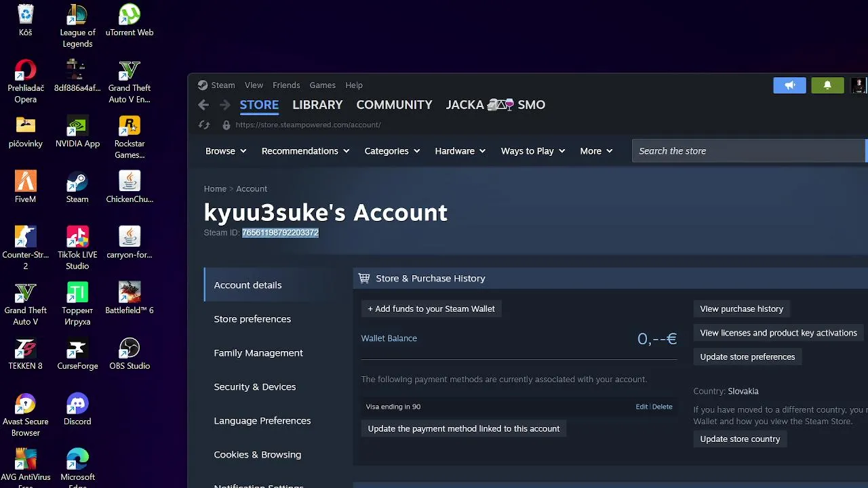Launch TEKKEN 8 desktop icon
This screenshot has width=868, height=488.
click(x=26, y=354)
